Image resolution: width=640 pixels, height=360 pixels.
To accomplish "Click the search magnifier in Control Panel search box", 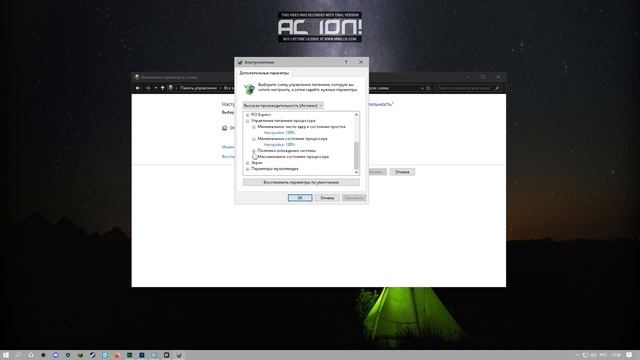I will [497, 88].
